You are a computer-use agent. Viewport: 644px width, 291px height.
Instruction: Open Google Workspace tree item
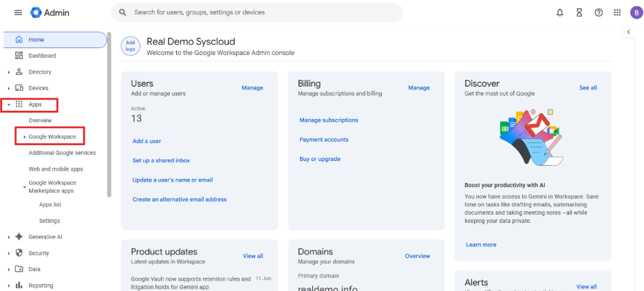coord(52,137)
